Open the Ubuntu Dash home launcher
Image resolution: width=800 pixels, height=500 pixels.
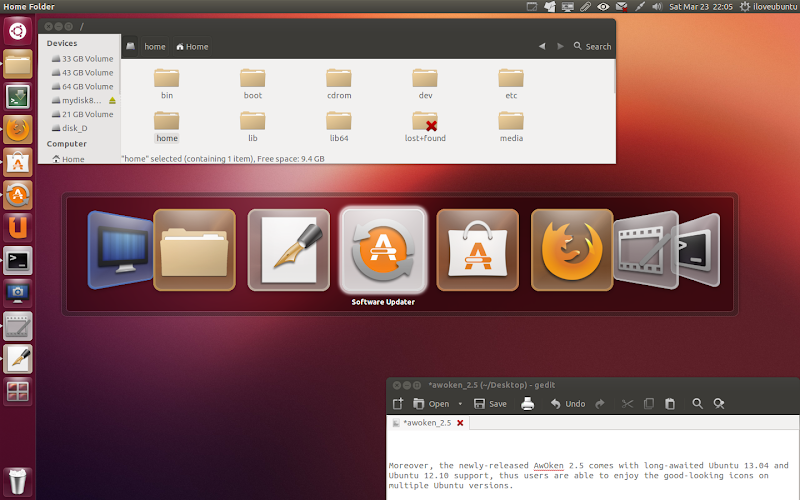17,31
